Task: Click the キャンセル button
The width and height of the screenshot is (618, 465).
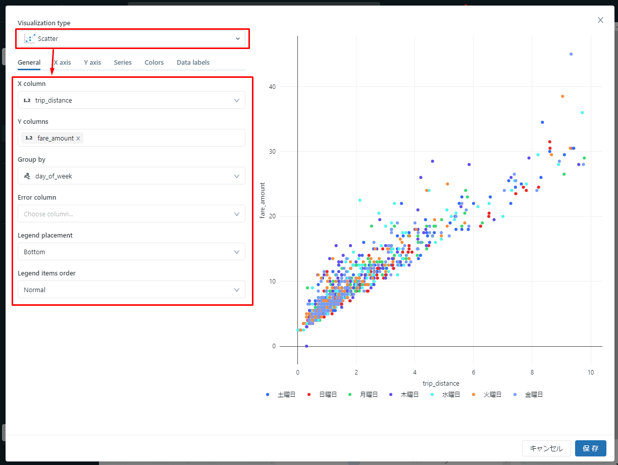Action: 546,448
